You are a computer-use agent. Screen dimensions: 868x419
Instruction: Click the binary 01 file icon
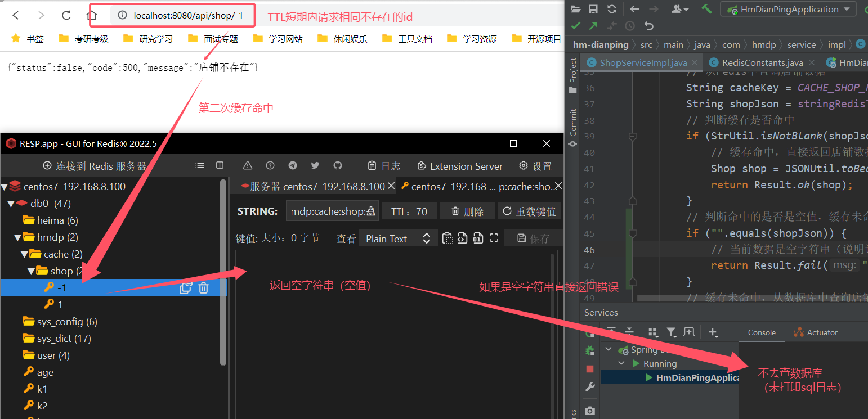478,238
